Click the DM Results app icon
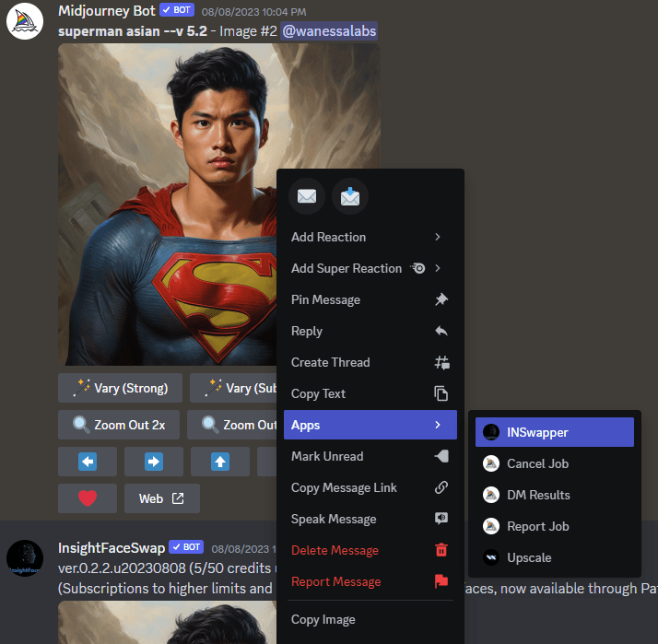Screen dimensions: 658x644 (x=491, y=495)
